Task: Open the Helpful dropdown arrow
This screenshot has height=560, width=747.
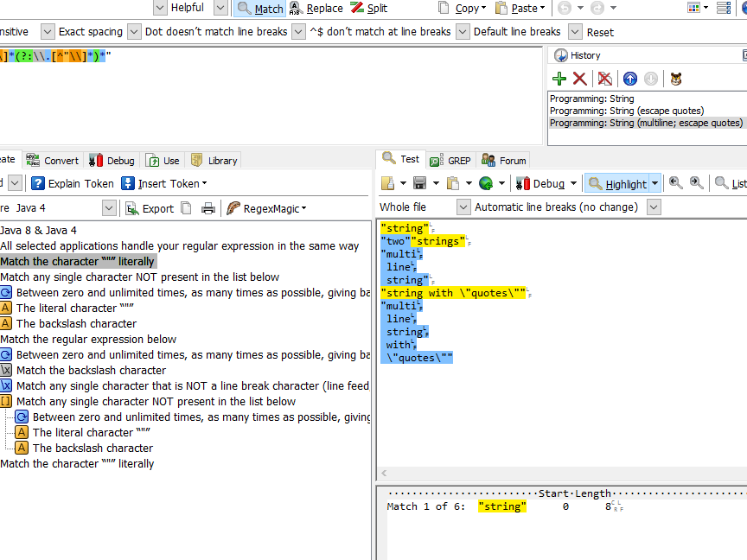Action: pyautogui.click(x=220, y=8)
